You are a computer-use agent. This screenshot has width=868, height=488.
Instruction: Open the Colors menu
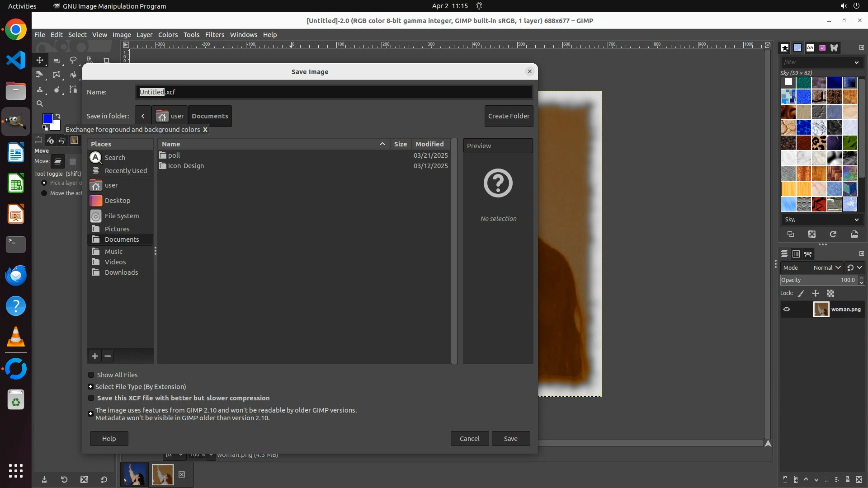(168, 35)
